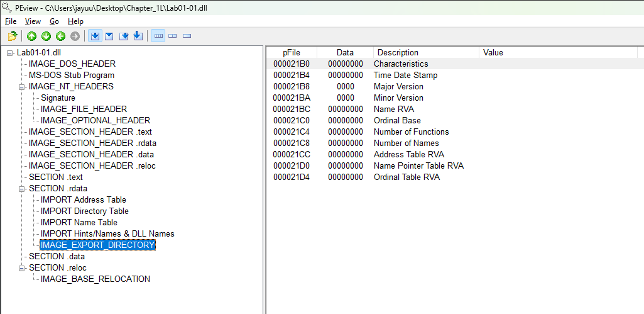Select Lab01-01.dll in the tree
644x314 pixels.
(x=39, y=52)
